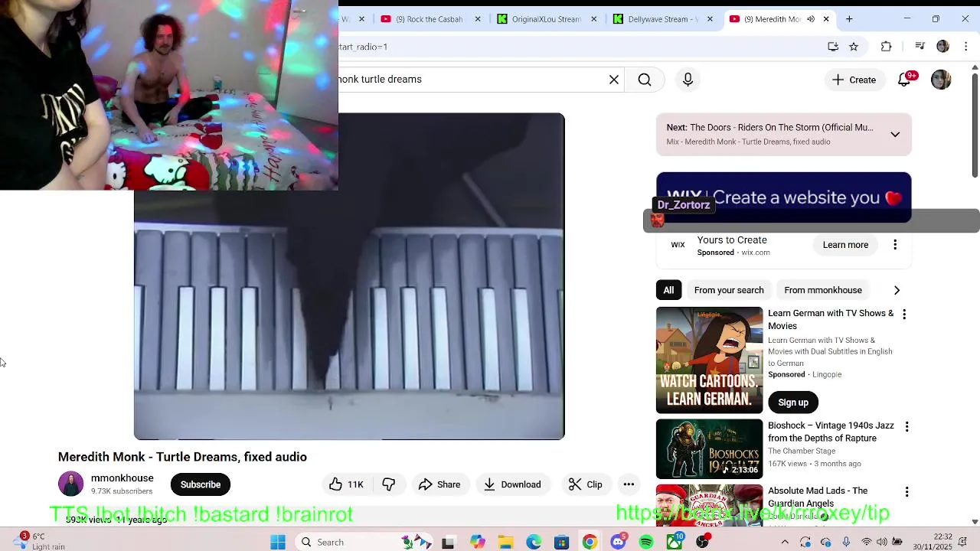Open options for the Wix sponsored ad
The image size is (980, 551).
coord(895,245)
